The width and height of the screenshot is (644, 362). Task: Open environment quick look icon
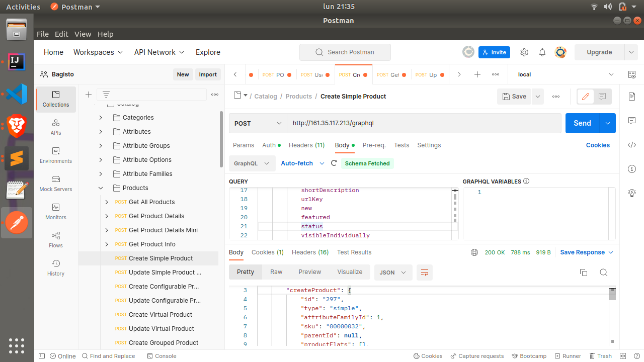click(632, 74)
